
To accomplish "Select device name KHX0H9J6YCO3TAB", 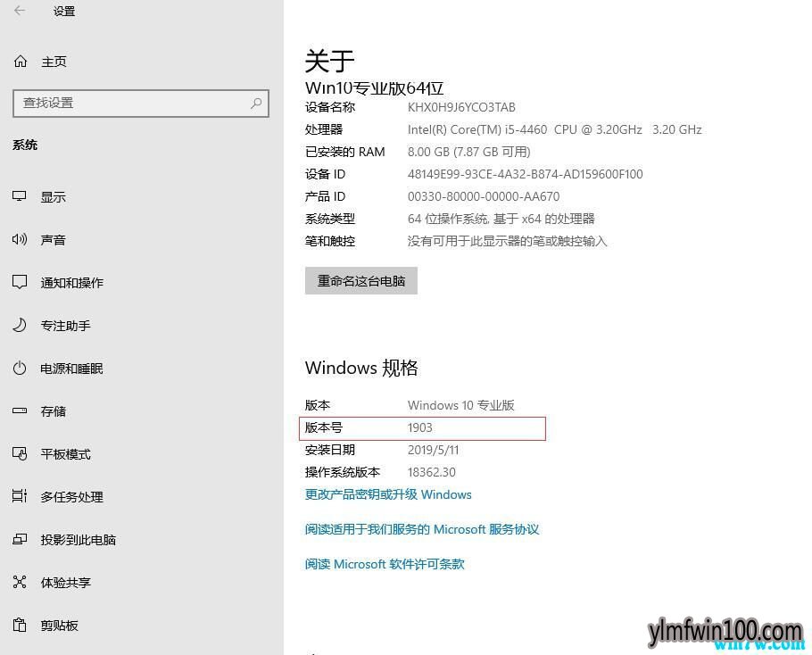I will click(x=461, y=107).
